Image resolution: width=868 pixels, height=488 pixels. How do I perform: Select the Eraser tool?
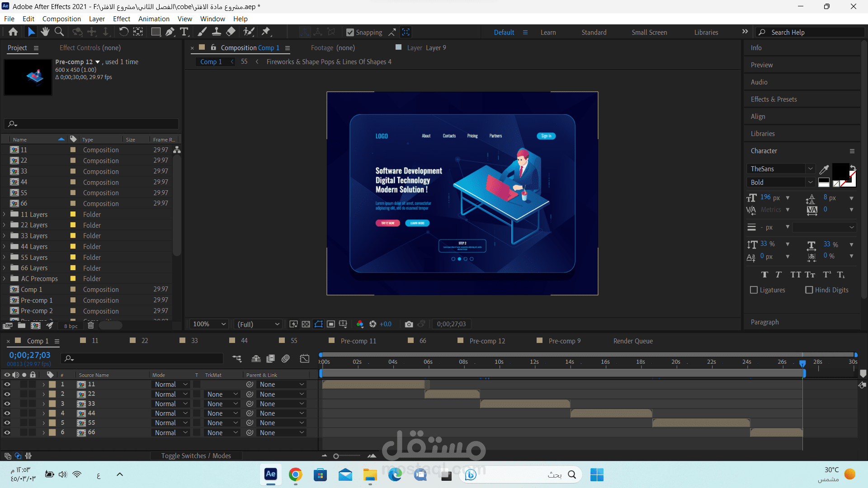(231, 32)
